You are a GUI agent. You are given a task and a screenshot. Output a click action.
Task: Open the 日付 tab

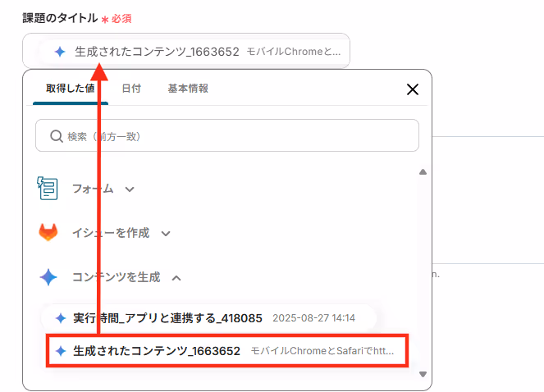pos(131,89)
